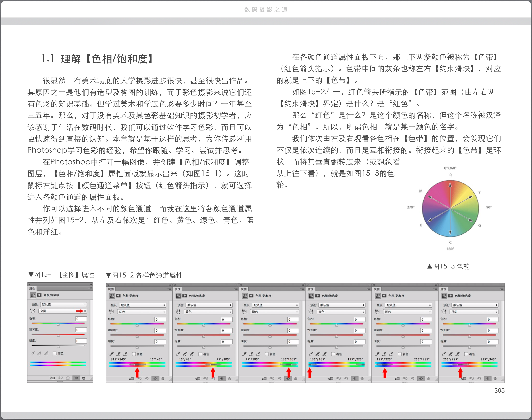Select subtract-from-sample eyedropper in 黄色 panel

point(192,354)
